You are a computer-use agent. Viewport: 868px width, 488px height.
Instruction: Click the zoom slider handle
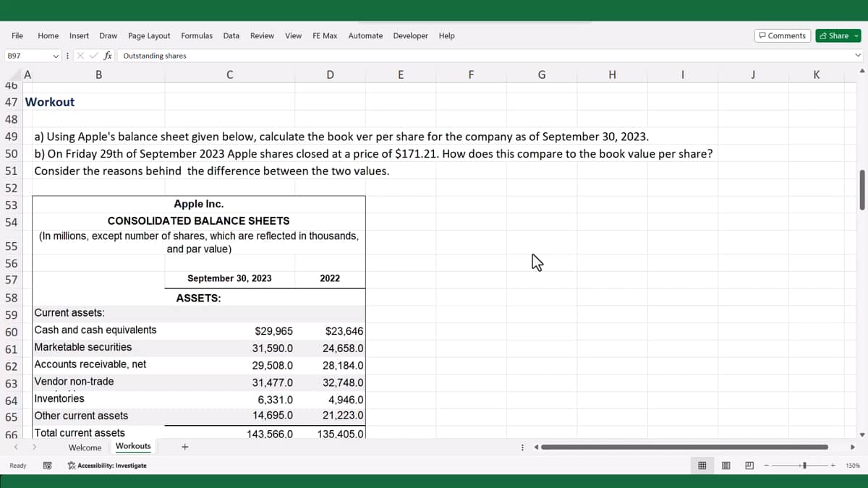pos(806,466)
